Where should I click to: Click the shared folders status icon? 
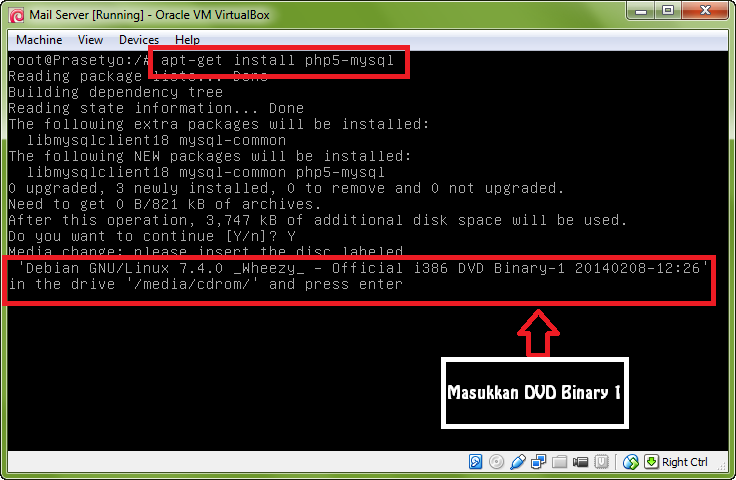coord(559,462)
